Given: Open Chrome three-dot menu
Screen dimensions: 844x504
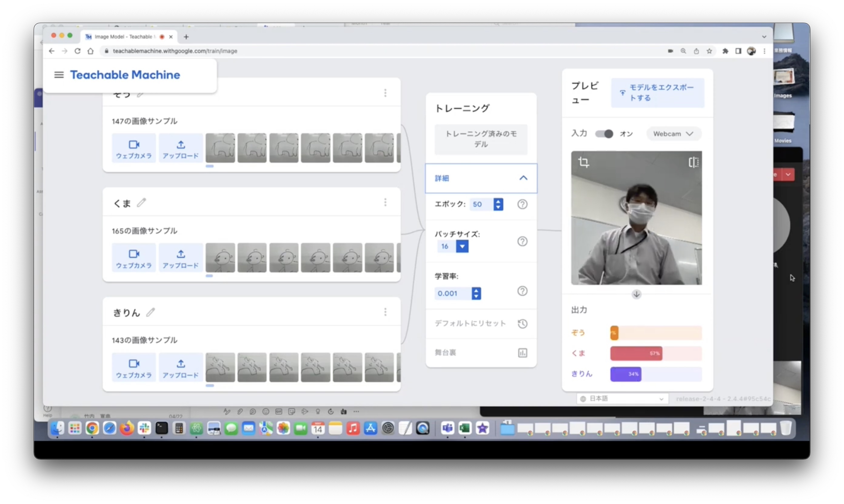Looking at the screenshot, I should click(x=765, y=51).
